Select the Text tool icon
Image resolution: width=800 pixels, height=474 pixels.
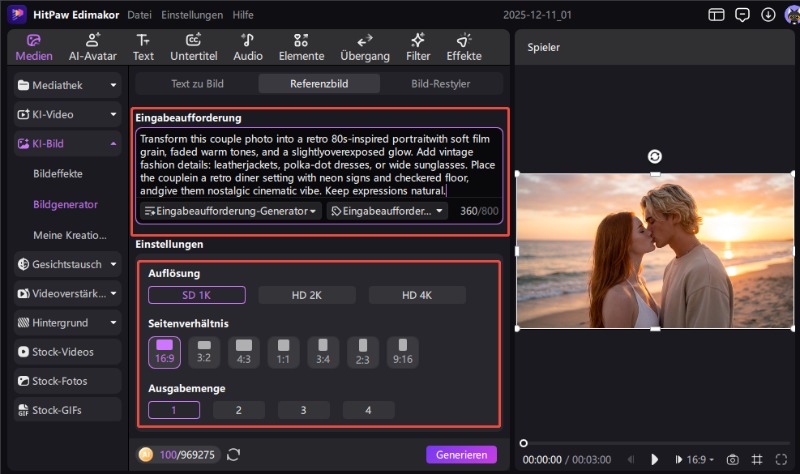click(143, 40)
